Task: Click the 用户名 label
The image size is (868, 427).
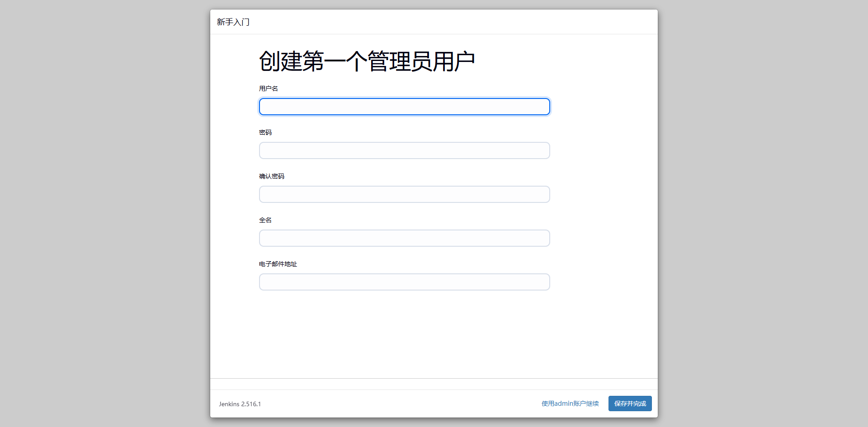Action: (x=269, y=89)
